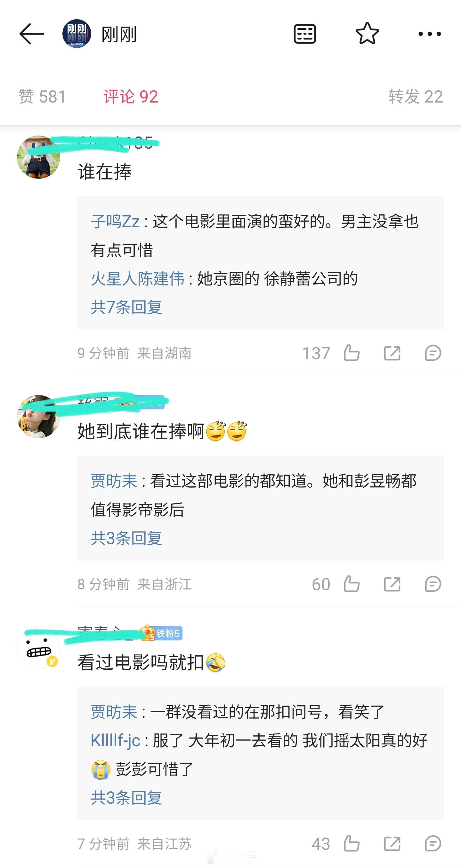The width and height of the screenshot is (461, 868).
Task: Open the 刚刚 account avatar
Action: click(77, 34)
